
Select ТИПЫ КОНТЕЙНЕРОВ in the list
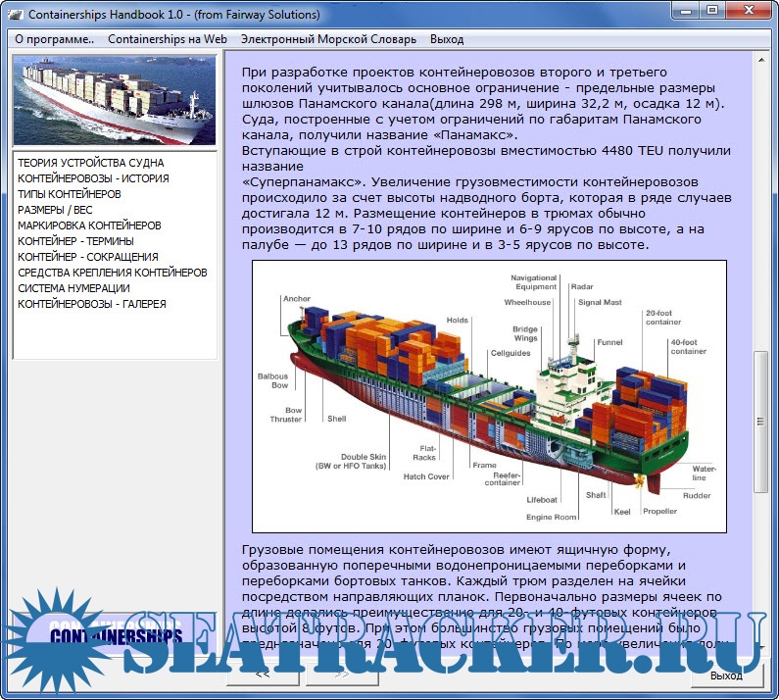(70, 194)
